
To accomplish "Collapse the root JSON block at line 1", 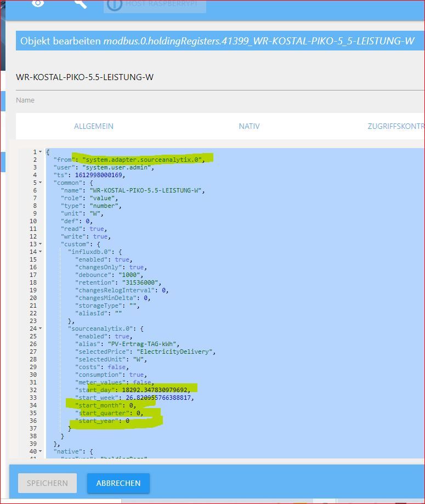I will click(x=40, y=152).
